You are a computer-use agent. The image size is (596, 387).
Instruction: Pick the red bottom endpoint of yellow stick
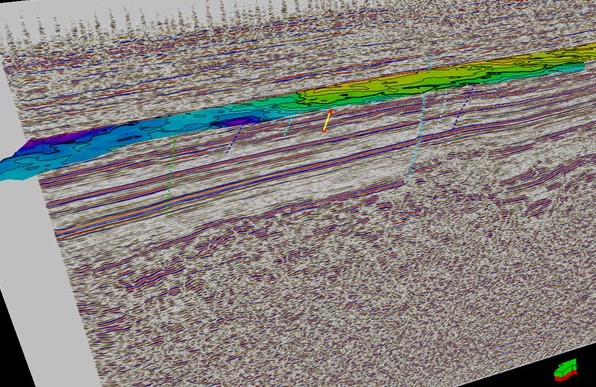[324, 131]
